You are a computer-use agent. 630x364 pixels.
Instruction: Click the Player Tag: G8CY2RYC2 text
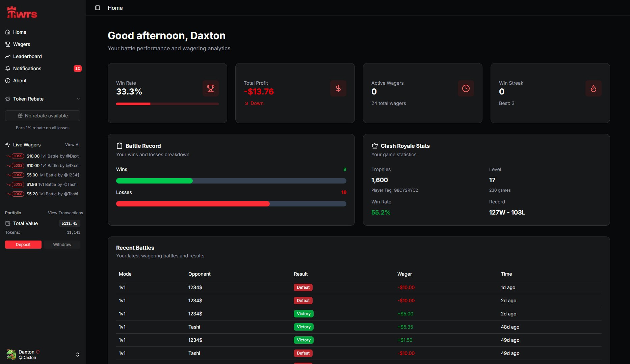(395, 190)
